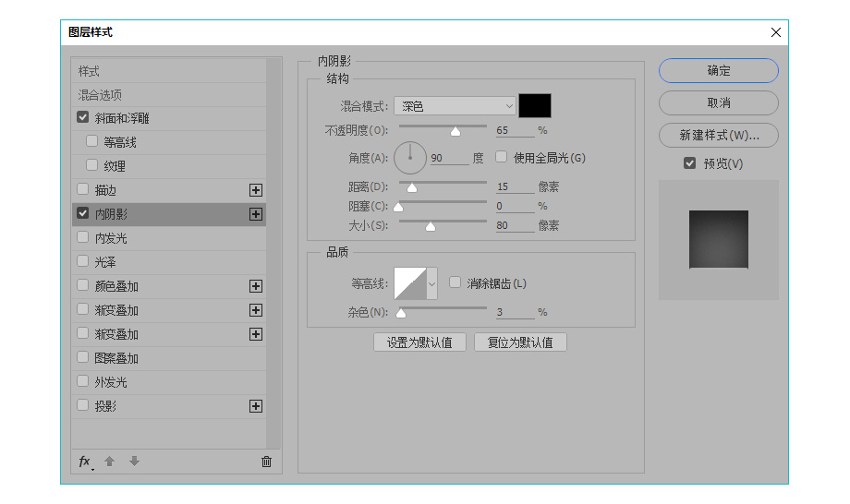Click the styles list vertical scrollbar
This screenshot has width=850, height=504.
273,253
